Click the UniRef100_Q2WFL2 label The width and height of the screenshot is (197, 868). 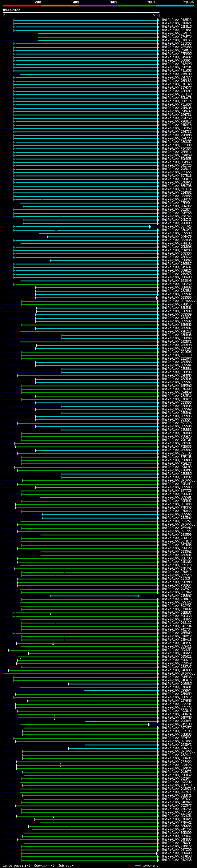(177, 538)
